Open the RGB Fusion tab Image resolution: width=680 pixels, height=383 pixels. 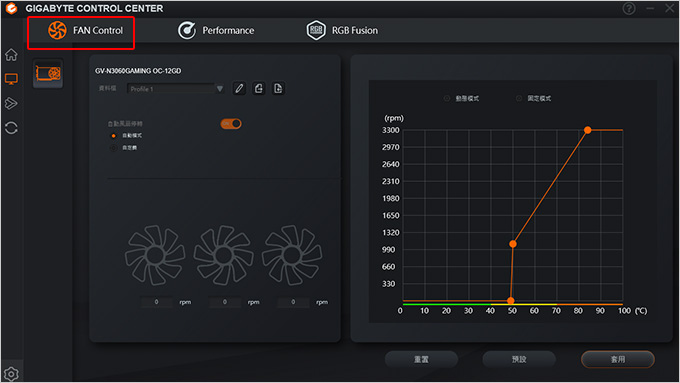pos(342,31)
